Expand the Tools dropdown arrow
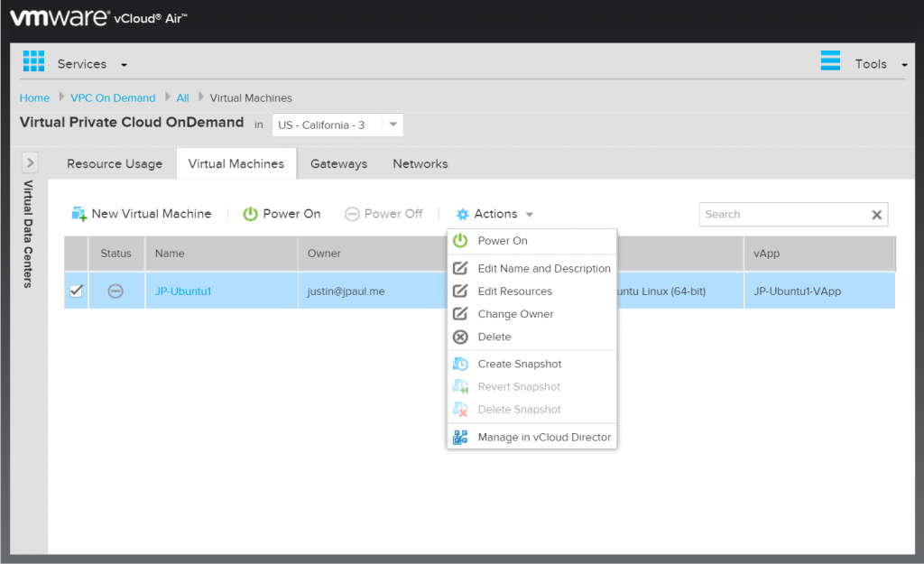This screenshot has height=564, width=924. (904, 65)
